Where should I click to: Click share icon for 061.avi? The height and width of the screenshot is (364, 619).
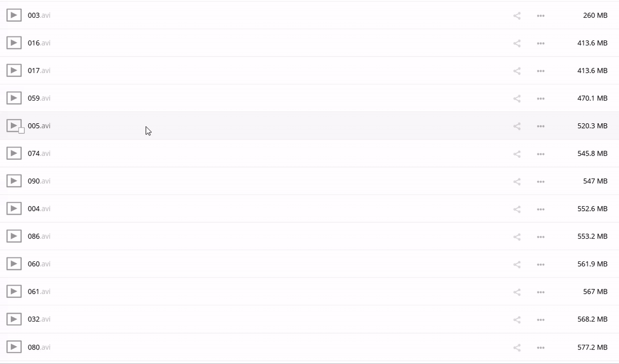pos(517,292)
